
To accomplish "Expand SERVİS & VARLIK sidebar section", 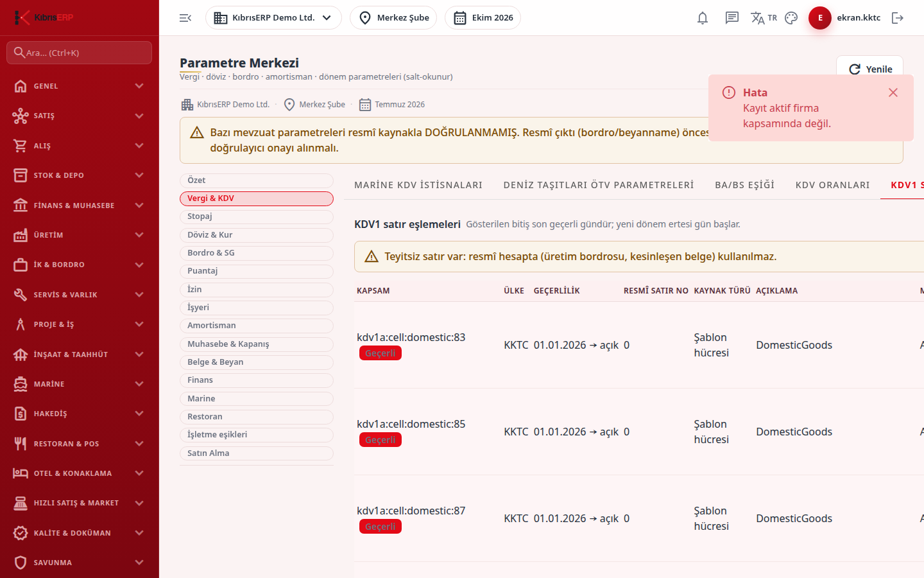I will [80, 295].
